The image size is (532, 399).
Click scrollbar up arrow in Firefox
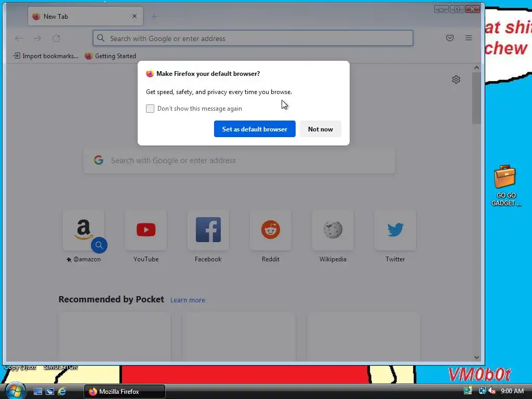[476, 68]
